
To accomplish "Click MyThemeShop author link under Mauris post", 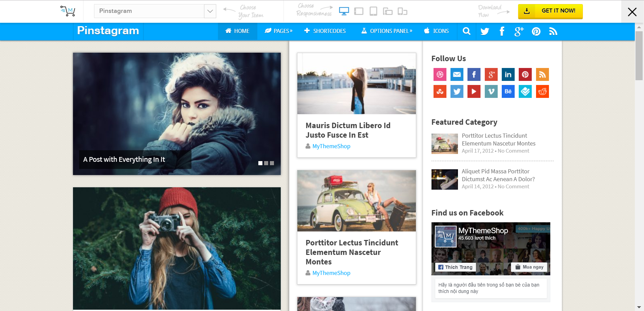I will [331, 146].
